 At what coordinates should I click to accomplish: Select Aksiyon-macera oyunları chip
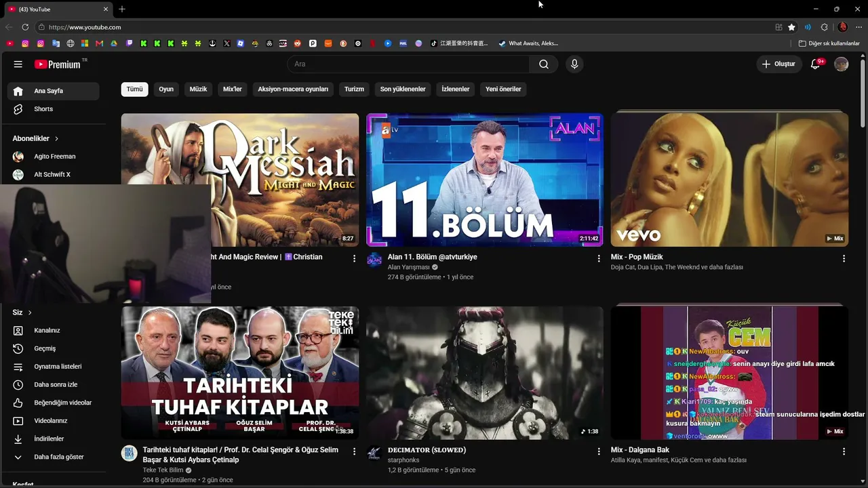tap(293, 89)
